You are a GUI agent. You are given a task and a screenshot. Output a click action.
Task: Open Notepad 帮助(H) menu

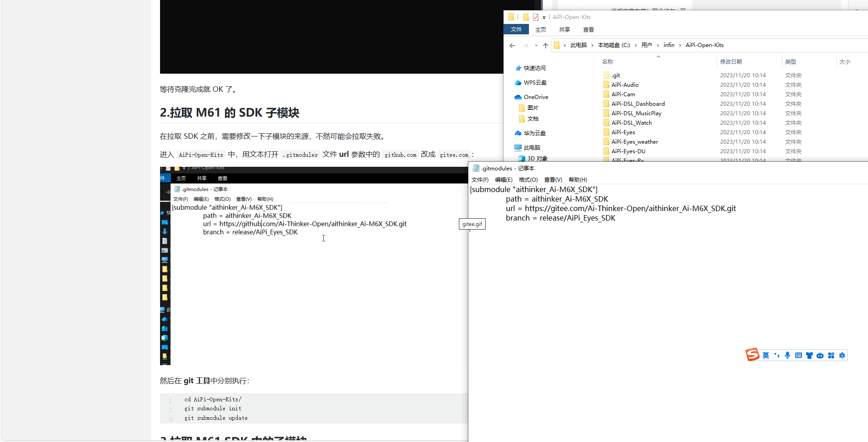click(578, 180)
